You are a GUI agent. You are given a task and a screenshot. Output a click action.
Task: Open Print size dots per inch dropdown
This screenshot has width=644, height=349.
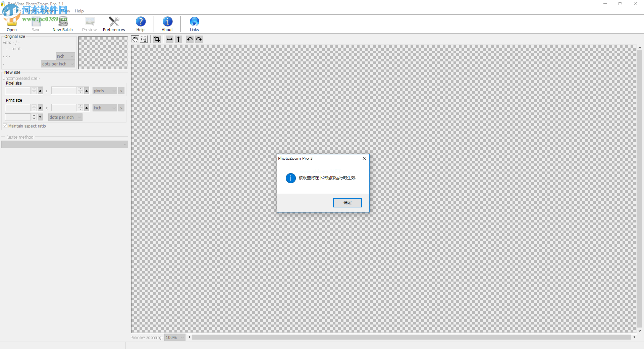point(65,117)
